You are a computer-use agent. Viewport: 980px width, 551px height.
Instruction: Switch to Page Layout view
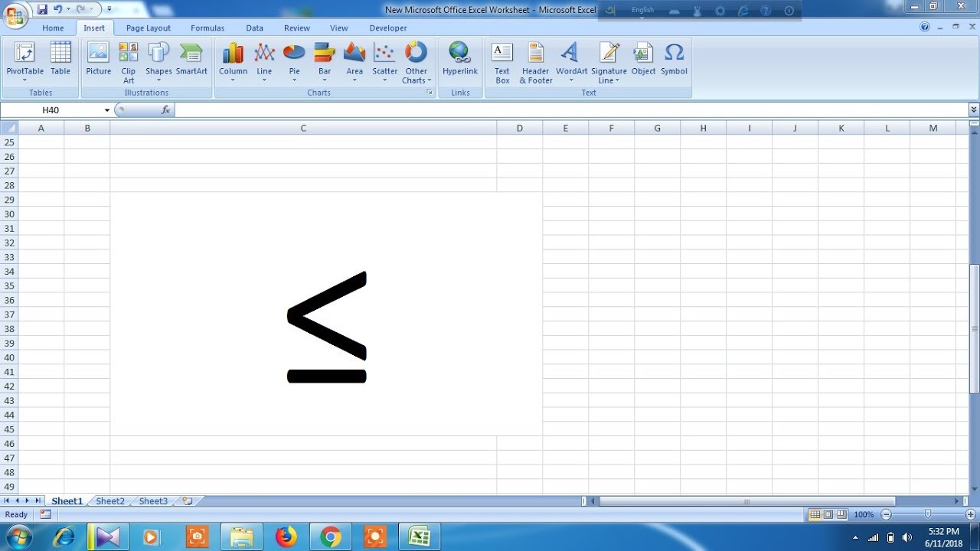click(828, 514)
